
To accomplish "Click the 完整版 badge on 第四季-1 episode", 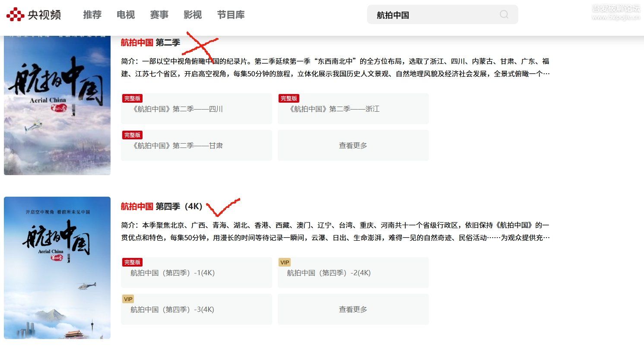I will tap(132, 262).
